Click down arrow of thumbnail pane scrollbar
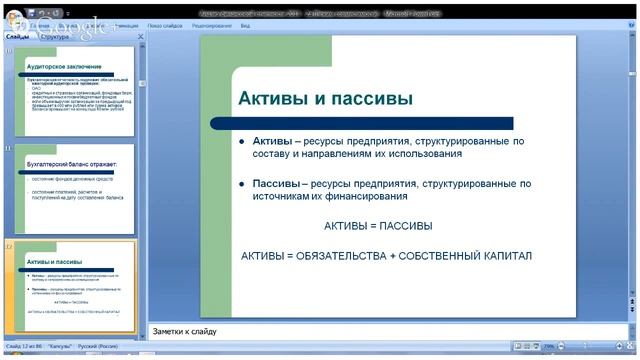The height and width of the screenshot is (360, 640). [x=142, y=337]
